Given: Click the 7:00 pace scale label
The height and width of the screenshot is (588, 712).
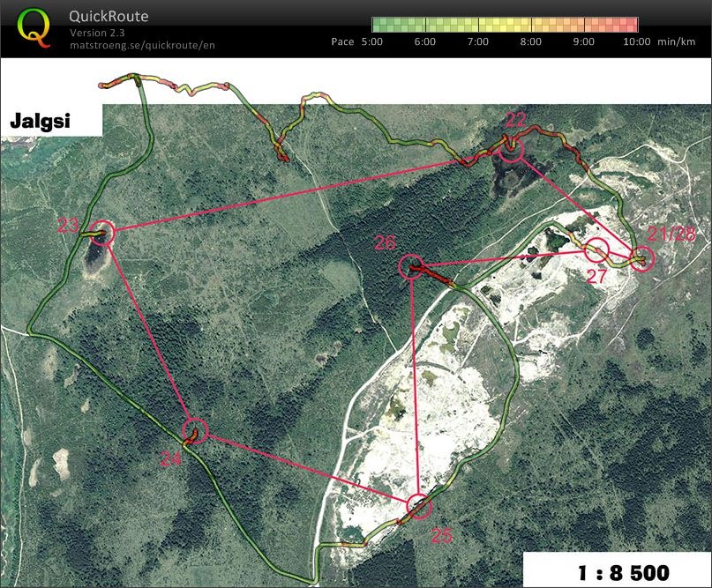Looking at the screenshot, I should (x=477, y=41).
